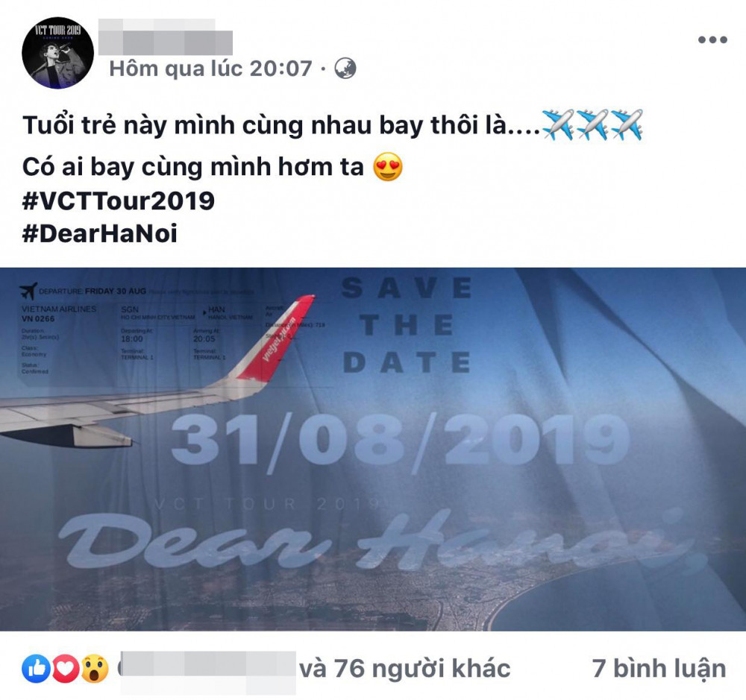Show the 'và 76 người khác' reactions list
This screenshot has width=746, height=700.
[405, 669]
